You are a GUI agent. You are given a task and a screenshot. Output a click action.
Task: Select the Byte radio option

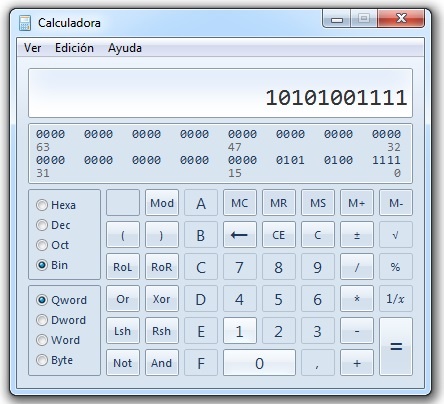tap(42, 360)
